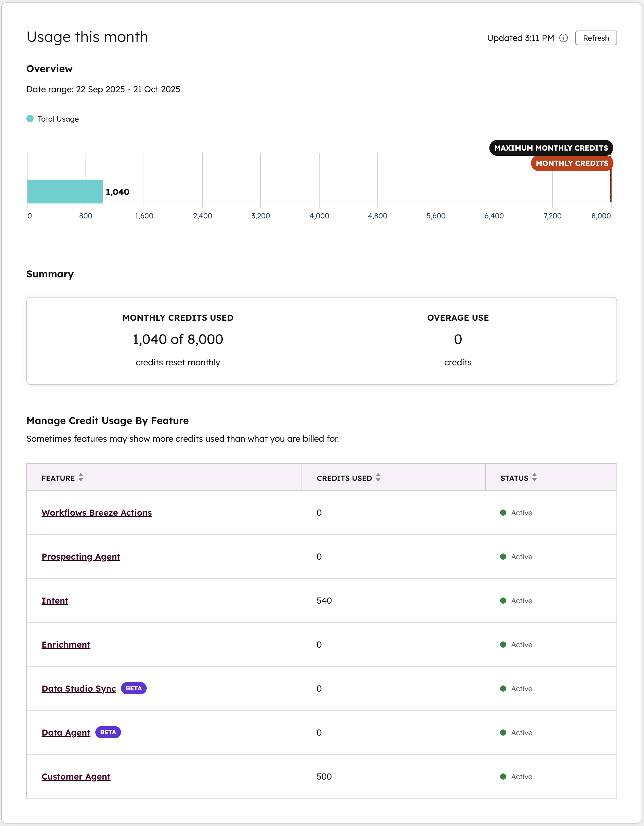This screenshot has height=826, width=644.
Task: Open the Data Studio Sync link
Action: (x=79, y=688)
